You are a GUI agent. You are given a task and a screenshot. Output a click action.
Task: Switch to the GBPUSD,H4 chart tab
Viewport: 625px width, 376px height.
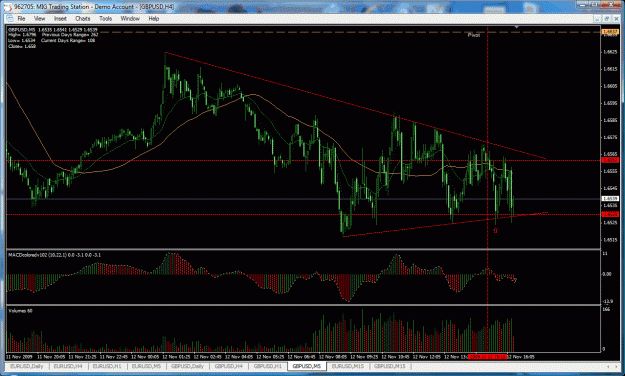(229, 366)
